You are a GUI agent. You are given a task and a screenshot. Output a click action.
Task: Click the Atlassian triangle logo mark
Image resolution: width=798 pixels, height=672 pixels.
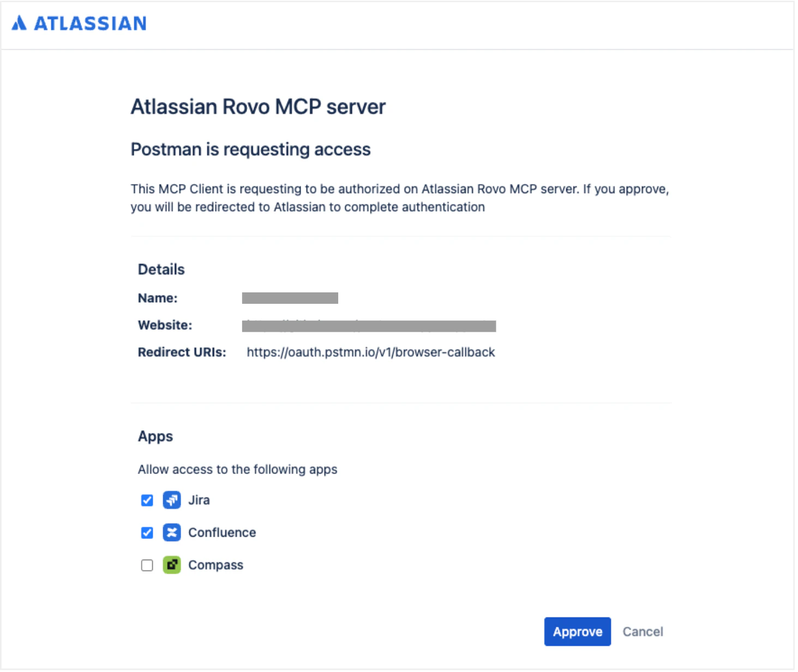(20, 23)
